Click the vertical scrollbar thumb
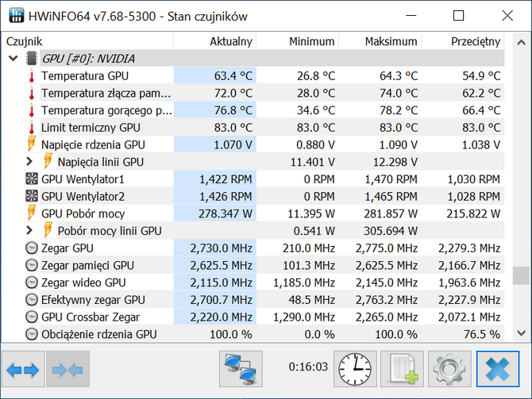Image resolution: width=532 pixels, height=399 pixels. coord(521,275)
